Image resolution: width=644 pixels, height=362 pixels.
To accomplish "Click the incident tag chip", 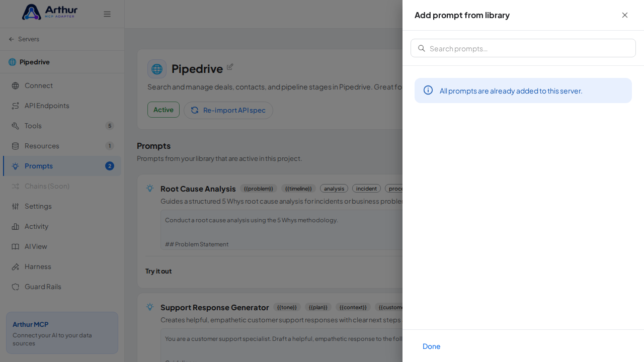I will click(366, 189).
